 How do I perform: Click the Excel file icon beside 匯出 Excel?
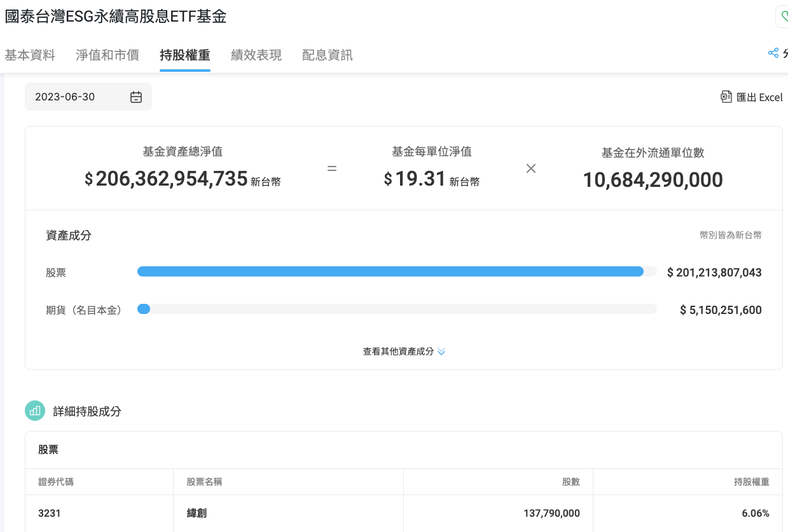point(726,97)
